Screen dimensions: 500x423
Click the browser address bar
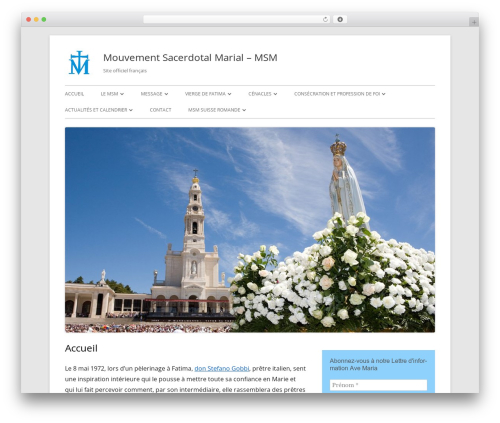237,20
